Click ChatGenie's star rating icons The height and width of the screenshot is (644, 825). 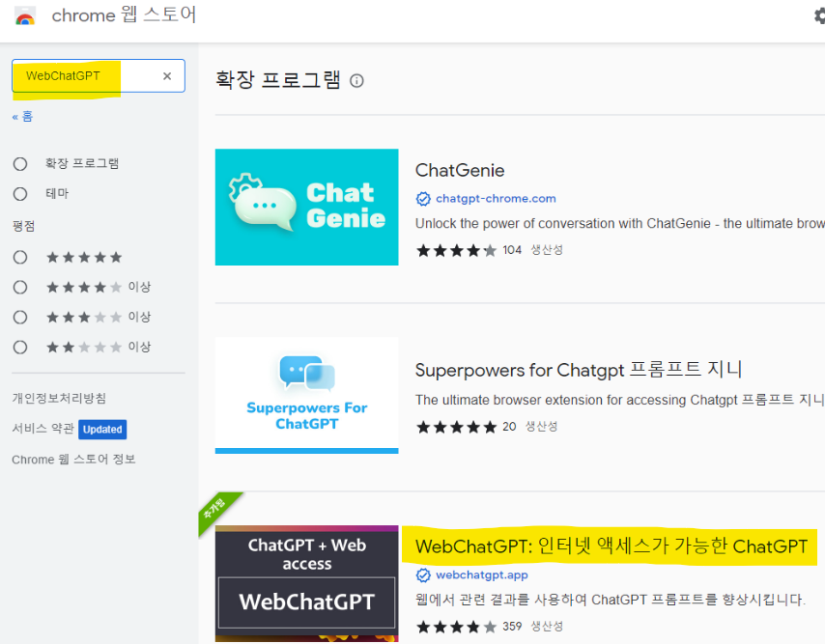pos(456,250)
